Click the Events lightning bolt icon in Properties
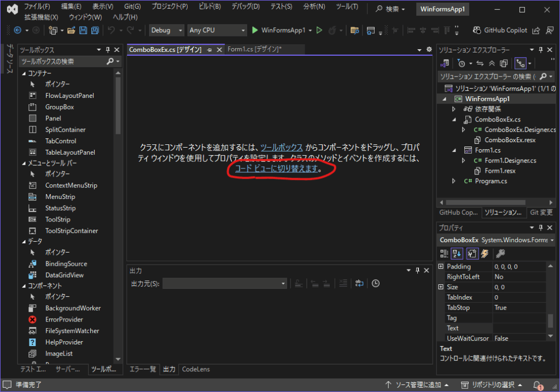 [485, 253]
